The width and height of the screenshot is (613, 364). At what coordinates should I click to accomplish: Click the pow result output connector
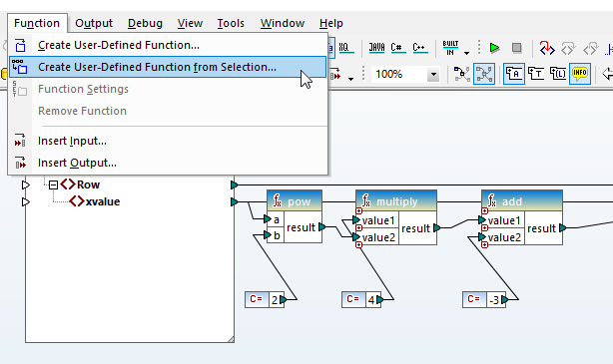click(x=322, y=227)
